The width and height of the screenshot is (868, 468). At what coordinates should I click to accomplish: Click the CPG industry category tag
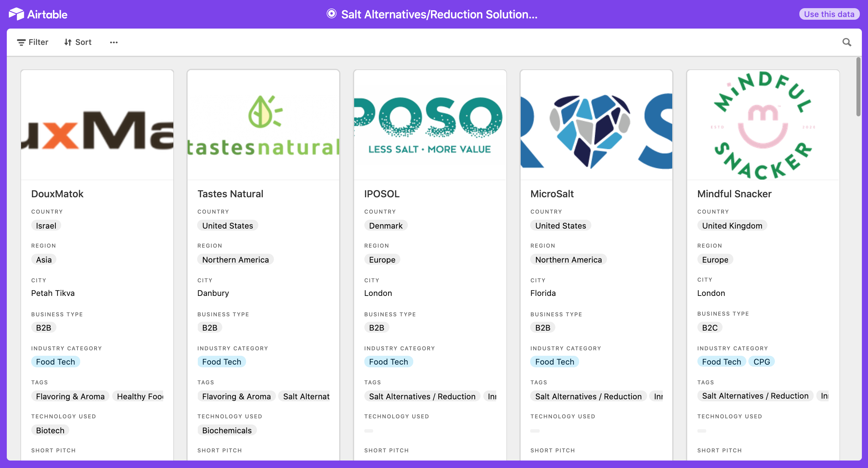(x=762, y=362)
